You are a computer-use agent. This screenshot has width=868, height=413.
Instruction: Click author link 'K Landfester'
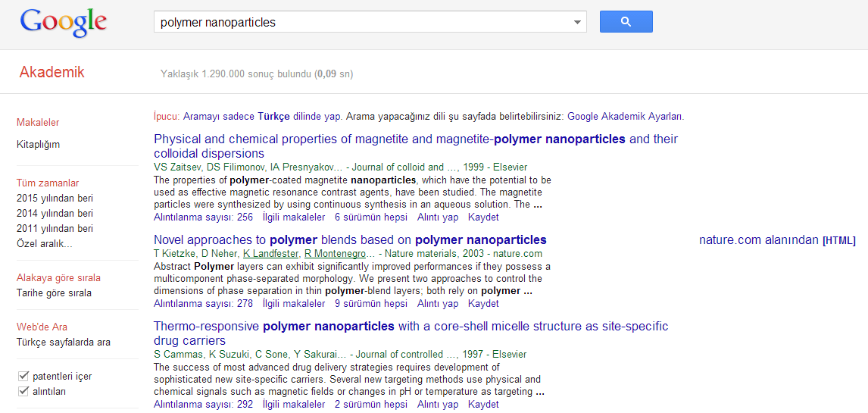click(270, 254)
